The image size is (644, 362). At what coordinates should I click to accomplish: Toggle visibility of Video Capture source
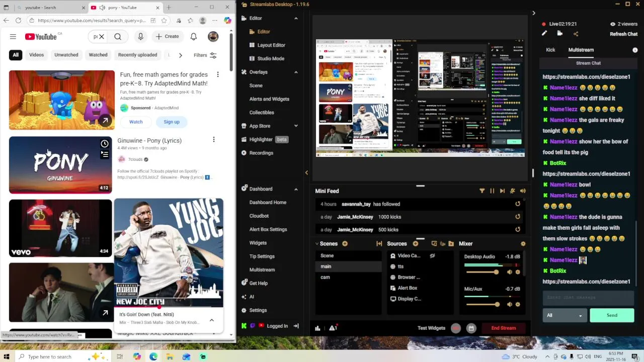432,256
